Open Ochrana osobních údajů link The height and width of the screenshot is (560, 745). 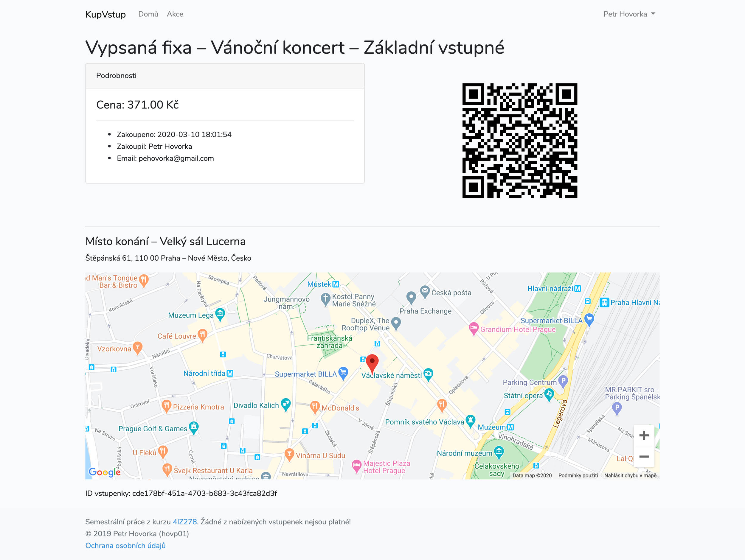tap(125, 545)
